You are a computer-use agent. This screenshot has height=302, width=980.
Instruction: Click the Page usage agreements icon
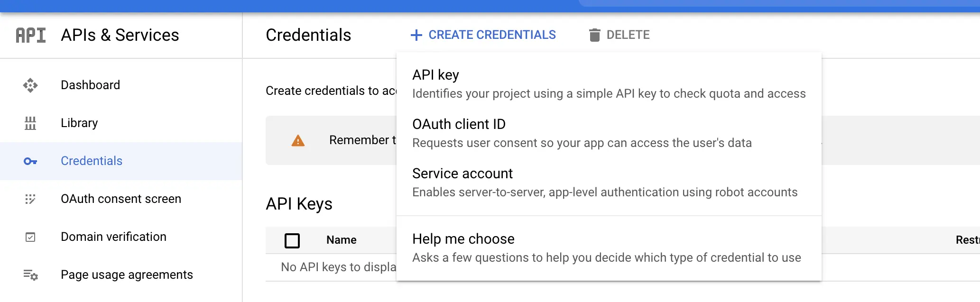(31, 275)
